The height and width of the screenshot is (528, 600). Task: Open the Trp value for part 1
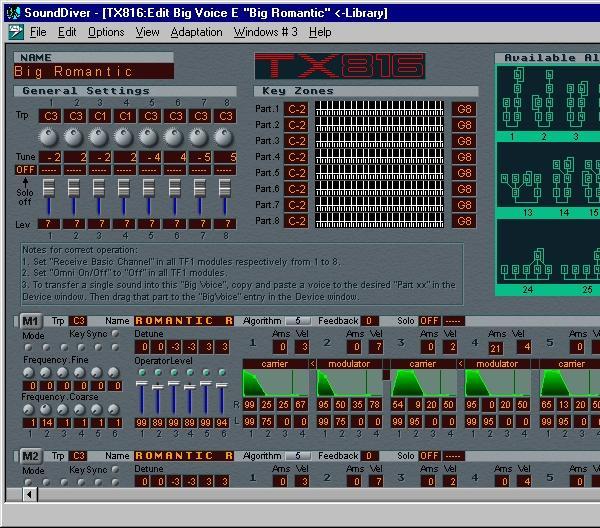50,116
